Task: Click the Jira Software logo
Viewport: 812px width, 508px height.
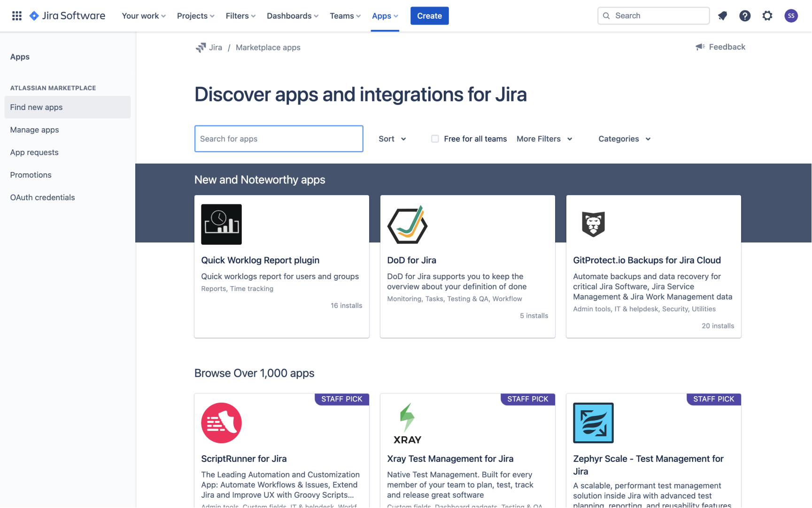Action: (x=67, y=16)
